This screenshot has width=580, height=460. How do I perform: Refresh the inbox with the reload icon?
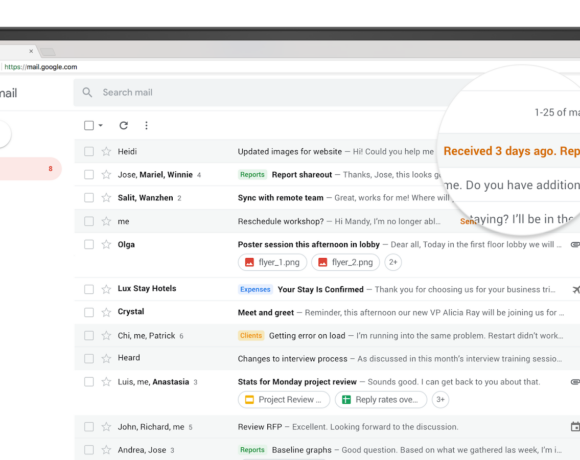pyautogui.click(x=124, y=126)
